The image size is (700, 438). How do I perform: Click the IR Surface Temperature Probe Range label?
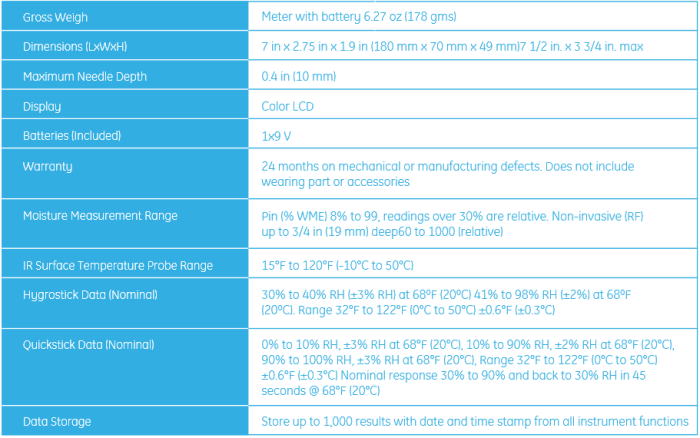click(118, 265)
